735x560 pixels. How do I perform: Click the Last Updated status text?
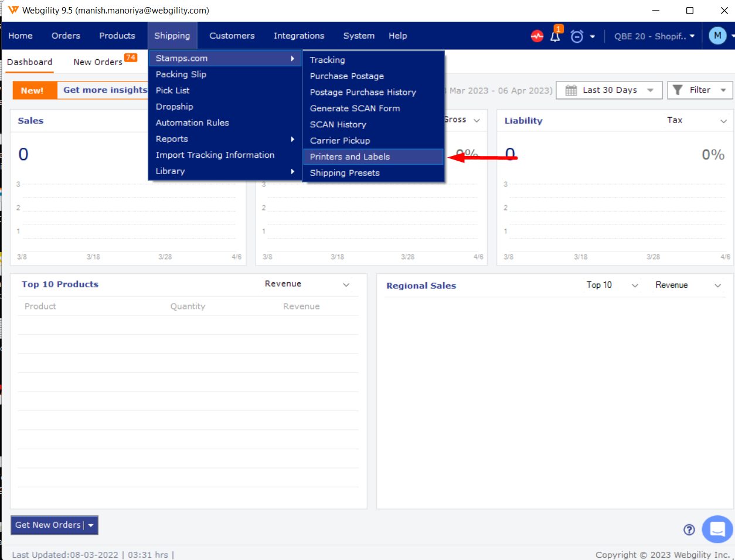(93, 555)
